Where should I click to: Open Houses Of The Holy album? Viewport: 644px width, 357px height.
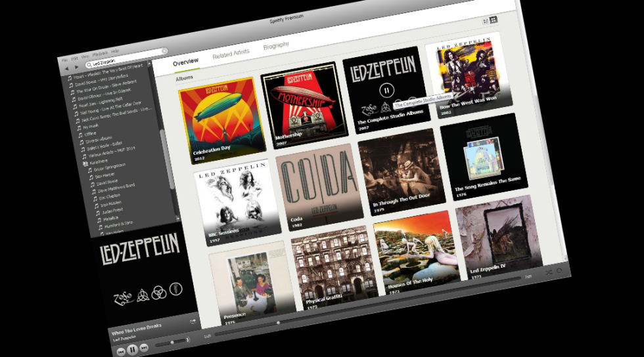417,253
